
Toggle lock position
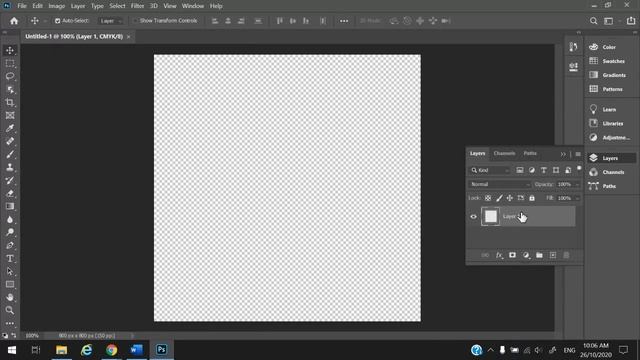coord(510,198)
